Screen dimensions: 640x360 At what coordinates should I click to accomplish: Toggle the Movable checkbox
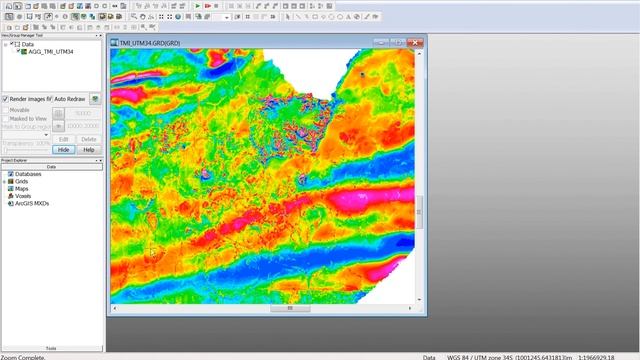[x=5, y=110]
